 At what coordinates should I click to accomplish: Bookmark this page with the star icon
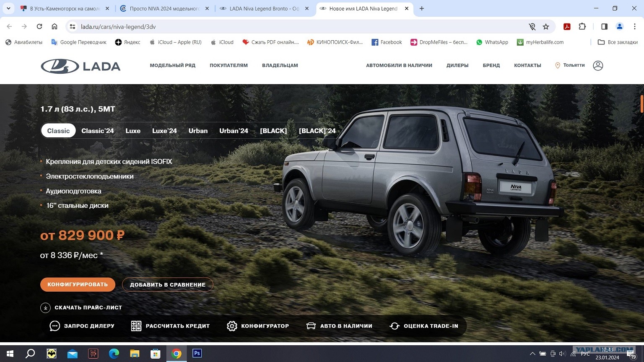tap(546, 26)
